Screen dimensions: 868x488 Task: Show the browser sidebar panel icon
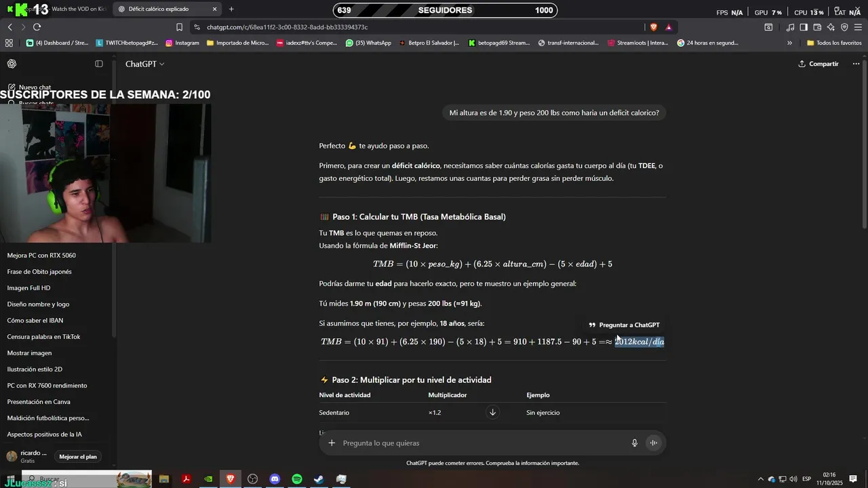[804, 27]
